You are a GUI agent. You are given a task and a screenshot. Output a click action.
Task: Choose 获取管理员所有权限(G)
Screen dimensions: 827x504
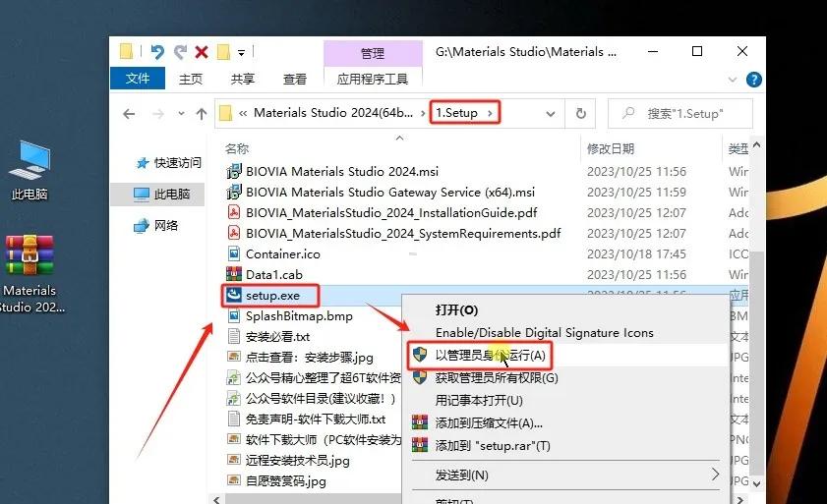pyautogui.click(x=497, y=377)
